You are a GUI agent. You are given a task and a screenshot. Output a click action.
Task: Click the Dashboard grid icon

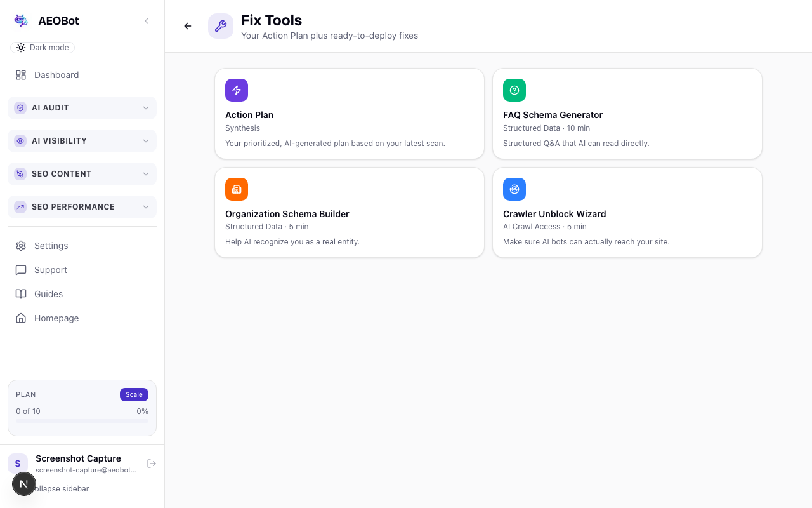[x=21, y=75]
